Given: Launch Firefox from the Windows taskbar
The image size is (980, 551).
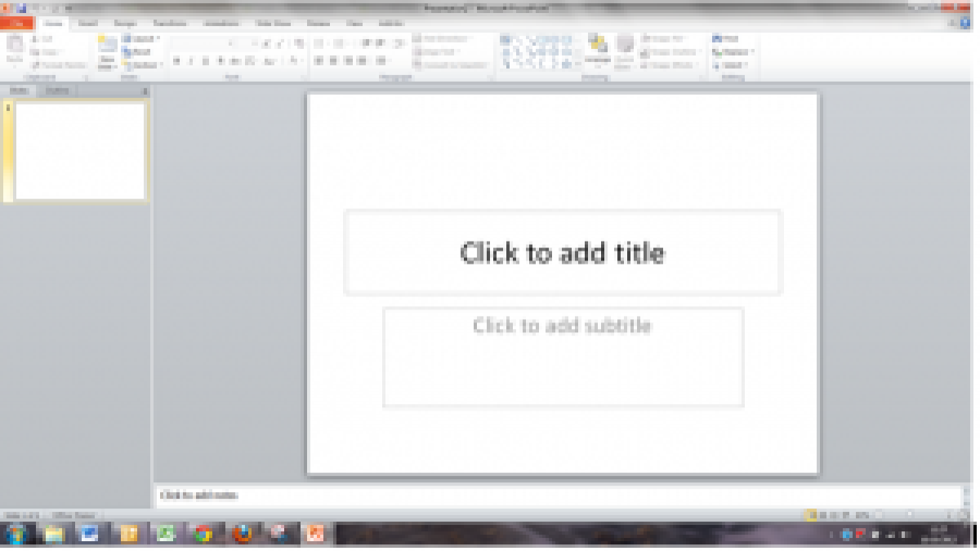Looking at the screenshot, I should 242,535.
